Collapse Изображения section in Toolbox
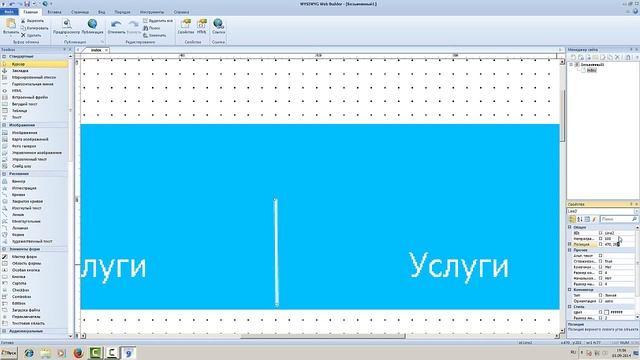The image size is (640, 360). click(x=4, y=125)
